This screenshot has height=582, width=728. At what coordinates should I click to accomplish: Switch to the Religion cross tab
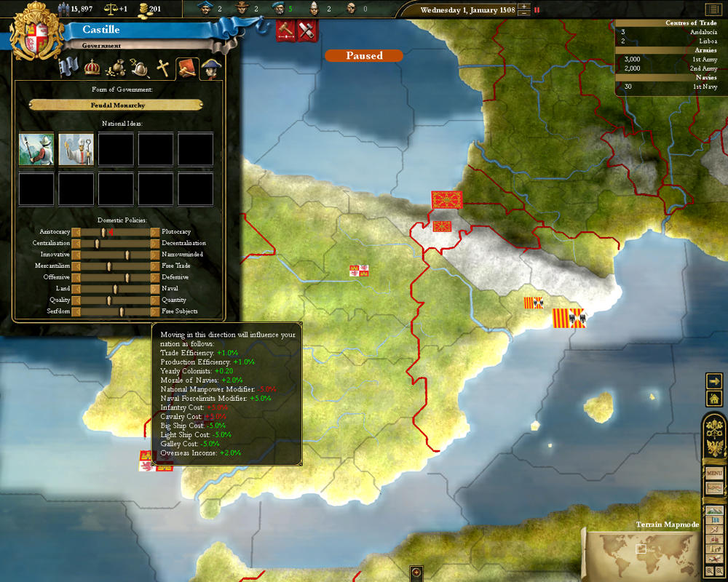164,68
